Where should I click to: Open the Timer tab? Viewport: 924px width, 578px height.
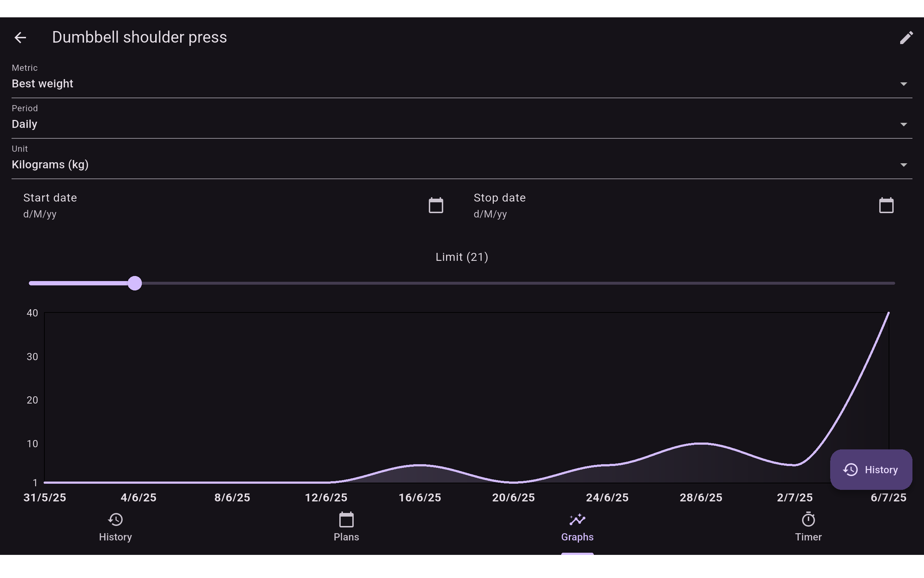coord(808,527)
